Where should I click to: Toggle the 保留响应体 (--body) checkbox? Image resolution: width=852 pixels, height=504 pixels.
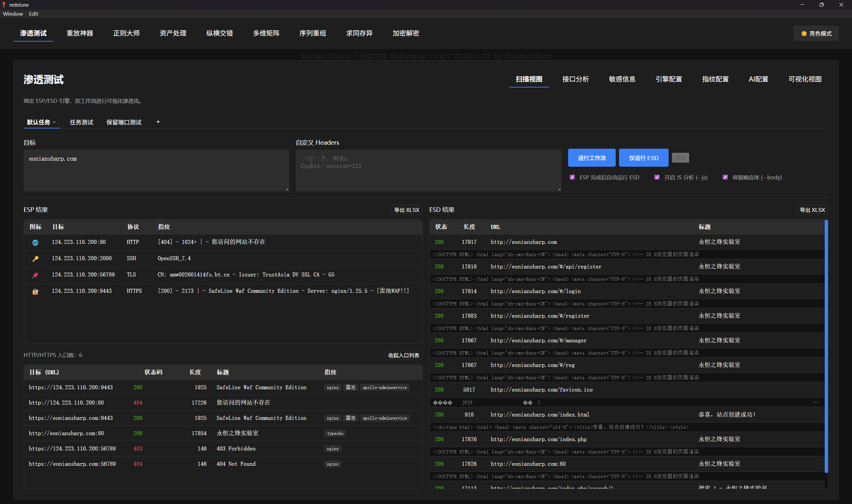tap(725, 177)
